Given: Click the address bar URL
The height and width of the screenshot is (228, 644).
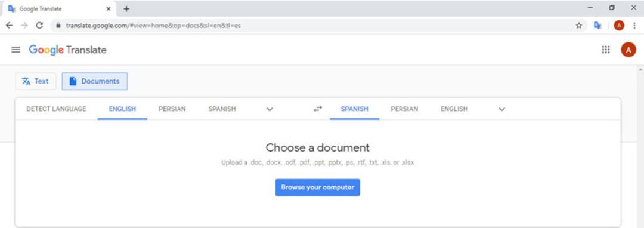Looking at the screenshot, I should point(153,26).
